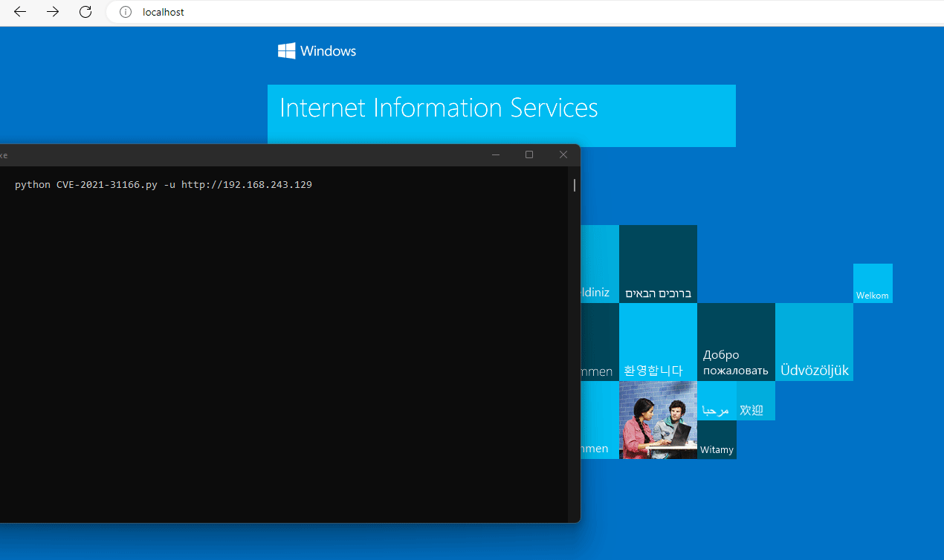
Task: Maximize the terminal window
Action: point(529,154)
